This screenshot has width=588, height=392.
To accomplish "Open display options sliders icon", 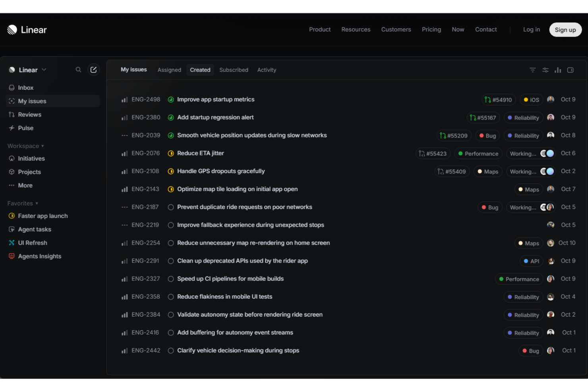I will coord(545,70).
